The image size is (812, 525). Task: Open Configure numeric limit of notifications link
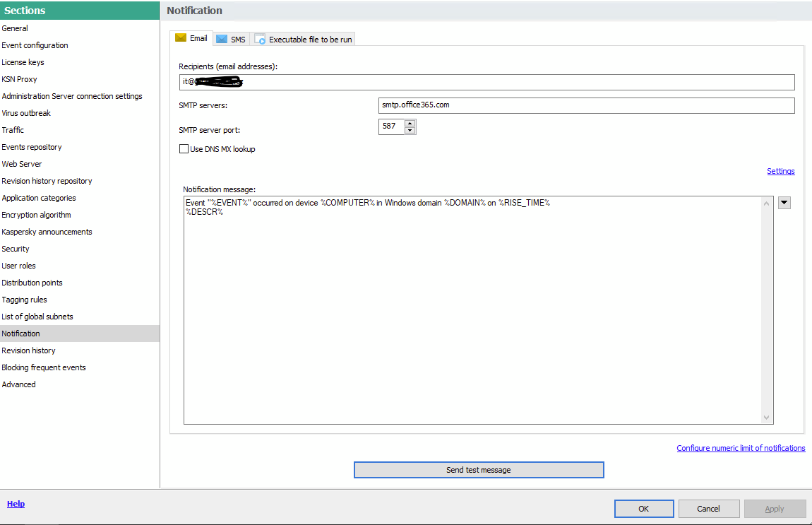tap(741, 448)
